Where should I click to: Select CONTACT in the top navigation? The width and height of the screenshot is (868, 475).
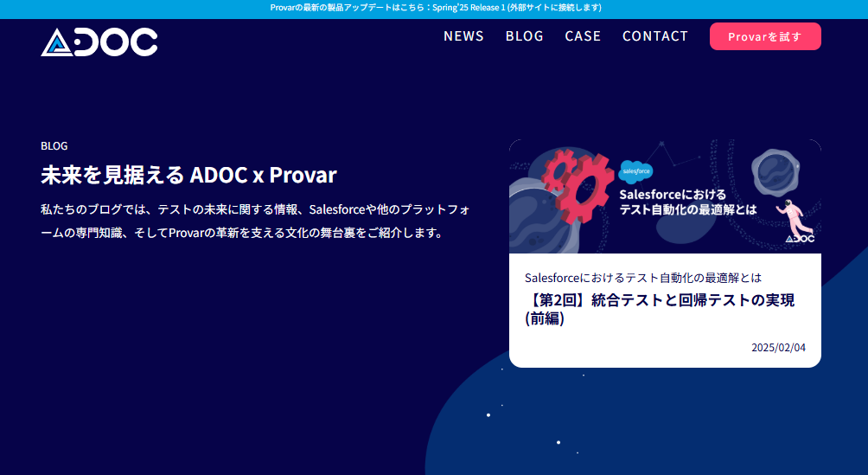pos(655,36)
